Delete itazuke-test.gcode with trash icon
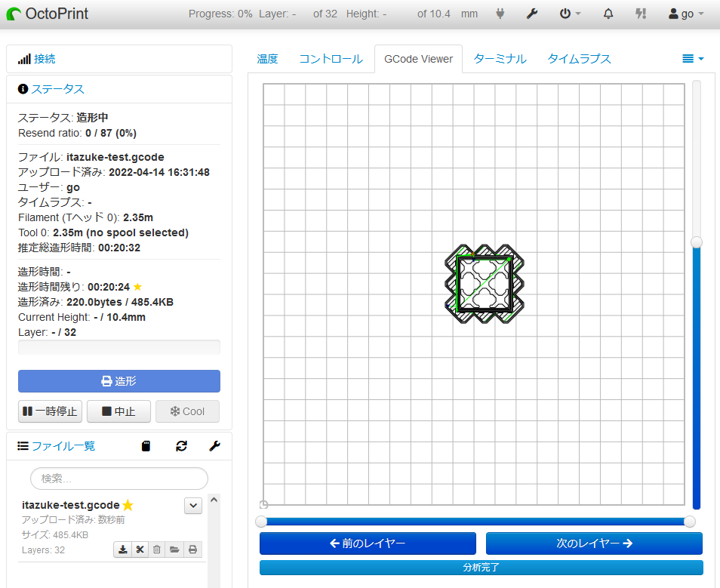 tap(157, 550)
